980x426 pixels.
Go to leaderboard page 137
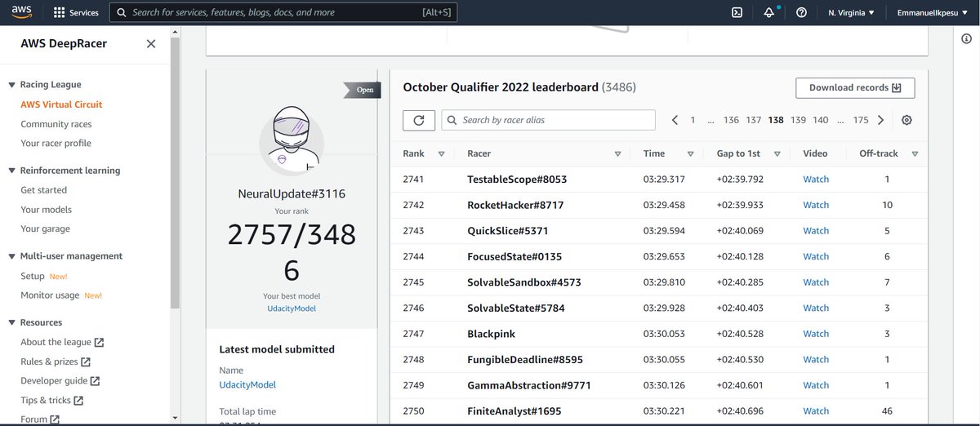coord(754,120)
